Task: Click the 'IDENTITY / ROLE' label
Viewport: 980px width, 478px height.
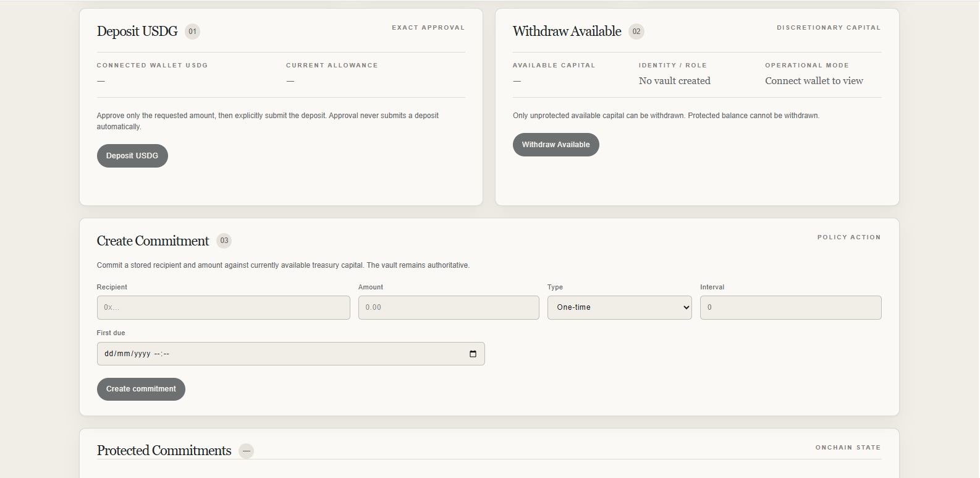Action: tap(673, 66)
